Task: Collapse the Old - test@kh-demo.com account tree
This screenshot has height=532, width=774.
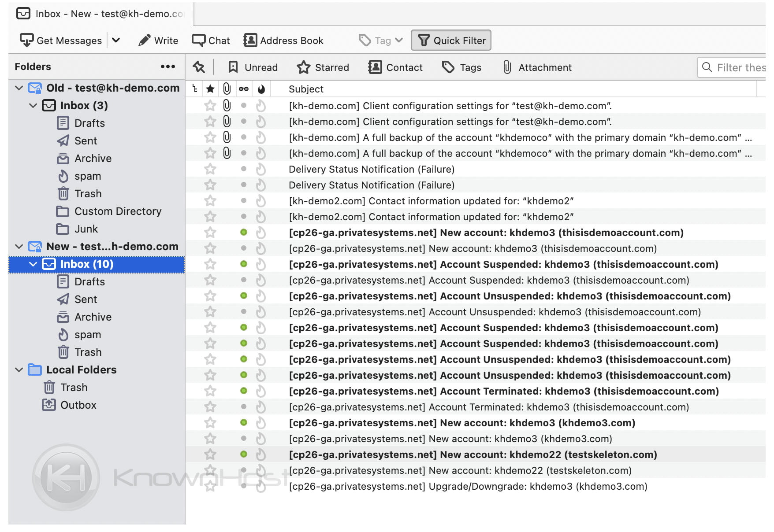Action: (x=19, y=88)
